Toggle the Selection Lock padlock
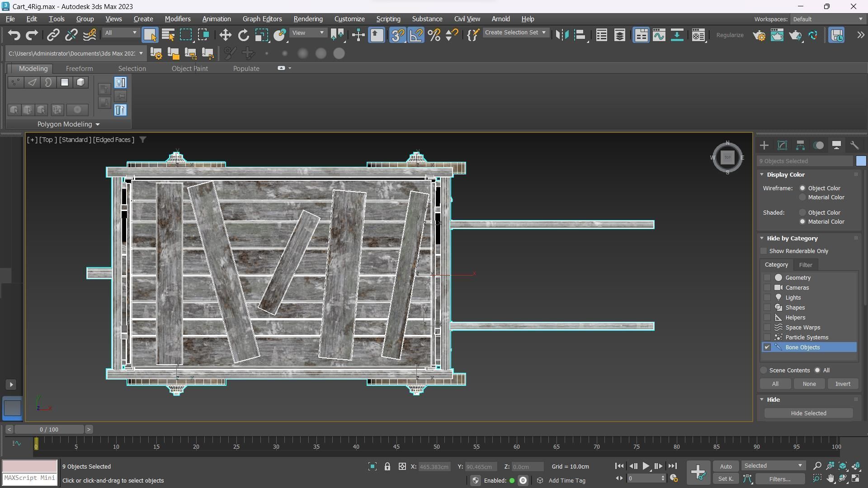Image resolution: width=868 pixels, height=488 pixels. click(x=387, y=467)
